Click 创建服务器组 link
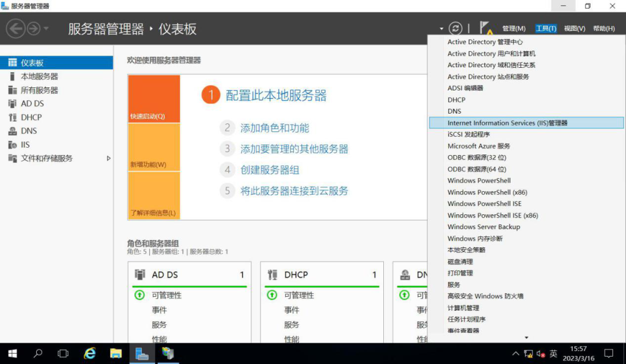Image resolution: width=626 pixels, height=364 pixels. click(270, 170)
